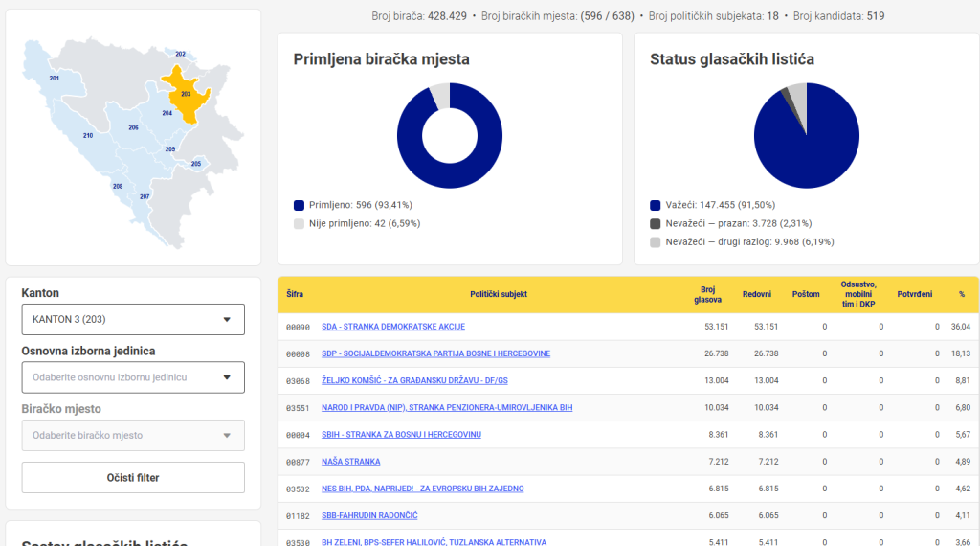The height and width of the screenshot is (546, 980).
Task: Click the 18,13 percentage in SDP row
Action: (x=961, y=353)
